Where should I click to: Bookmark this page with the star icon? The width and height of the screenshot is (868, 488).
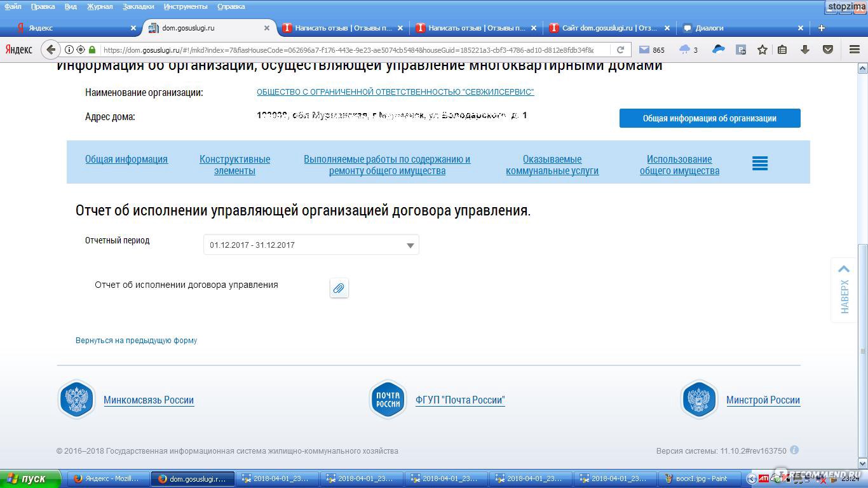(x=762, y=50)
